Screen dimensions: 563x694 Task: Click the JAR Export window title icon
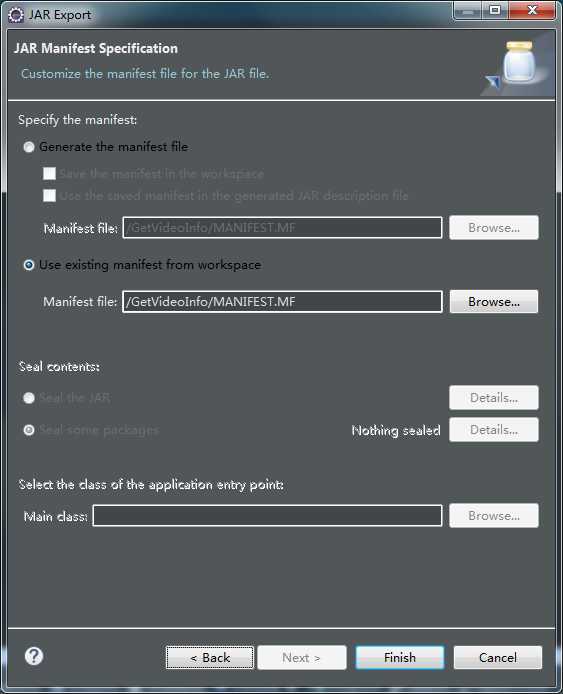click(16, 15)
